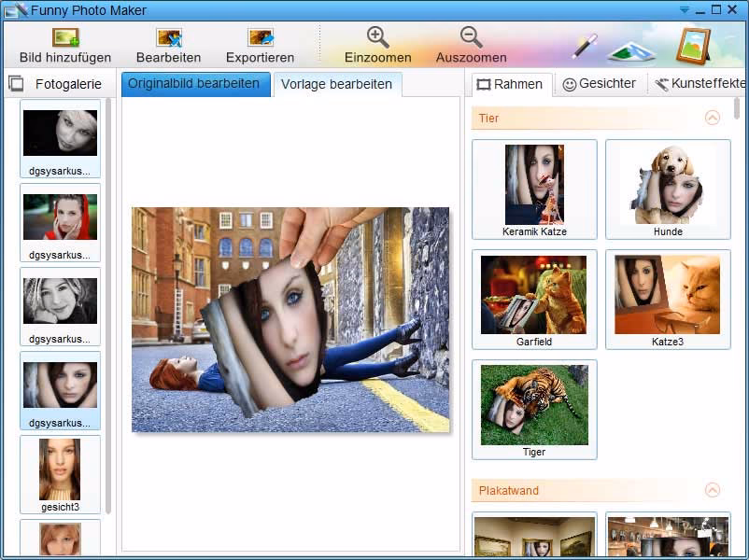Collapse the Tier category
The height and width of the screenshot is (560, 749).
pos(713,118)
